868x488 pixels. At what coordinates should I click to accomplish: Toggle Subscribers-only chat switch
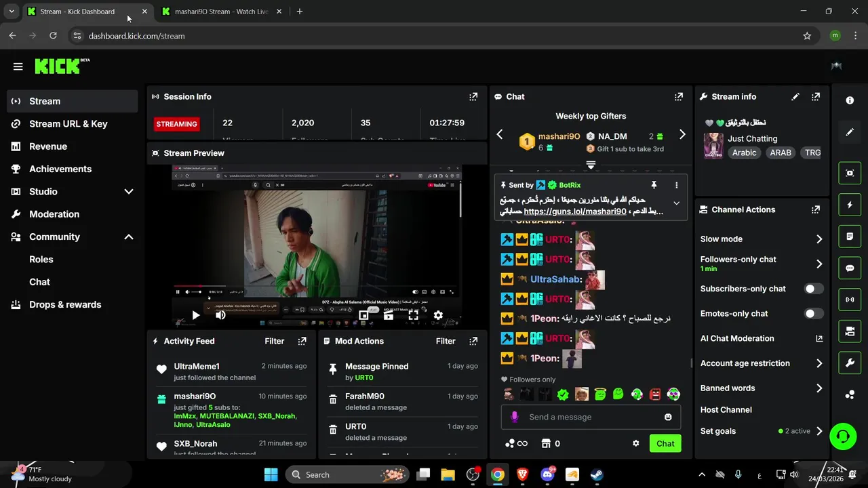tap(814, 289)
